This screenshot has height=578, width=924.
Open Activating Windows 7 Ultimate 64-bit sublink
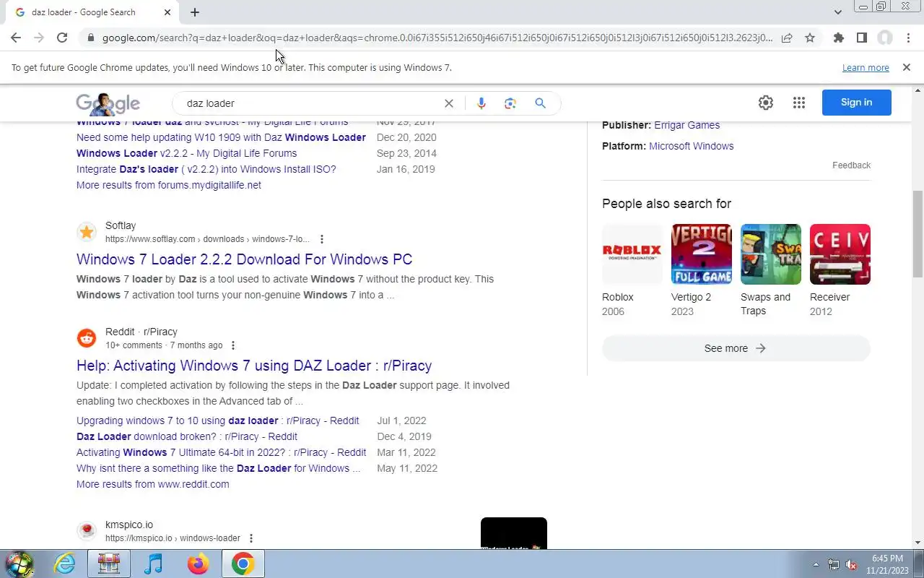pyautogui.click(x=222, y=452)
